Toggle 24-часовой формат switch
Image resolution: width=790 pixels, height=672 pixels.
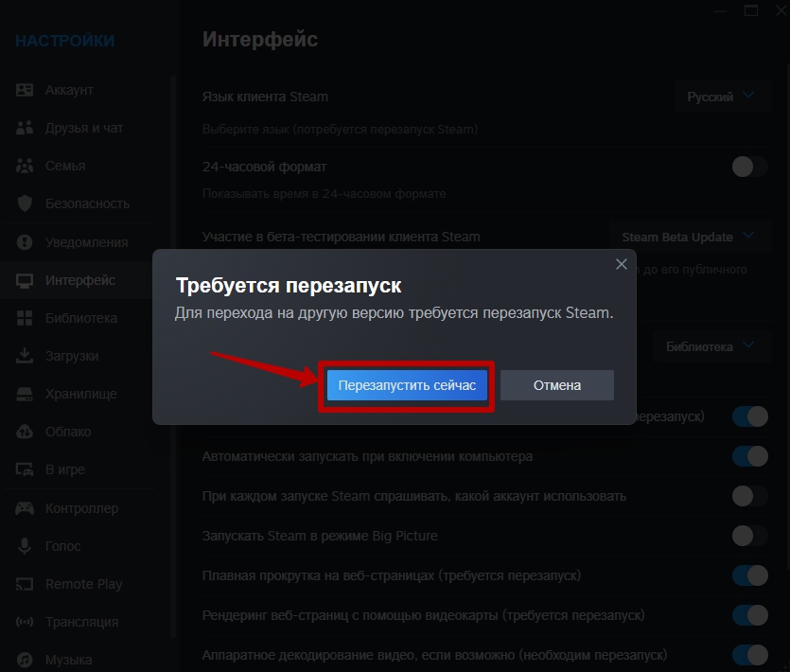click(x=749, y=167)
